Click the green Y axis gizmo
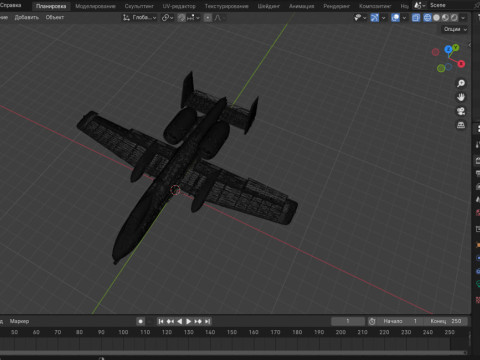 click(456, 48)
